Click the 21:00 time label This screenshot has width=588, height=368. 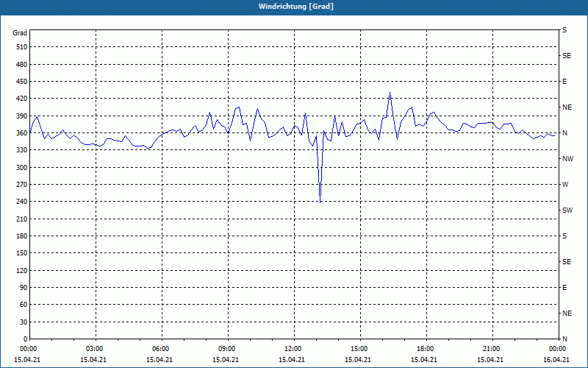tap(491, 349)
